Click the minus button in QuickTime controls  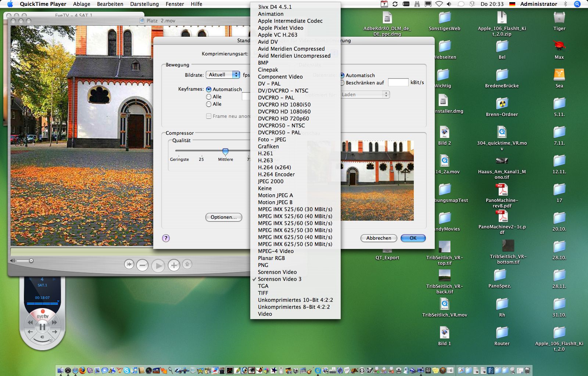tap(143, 265)
